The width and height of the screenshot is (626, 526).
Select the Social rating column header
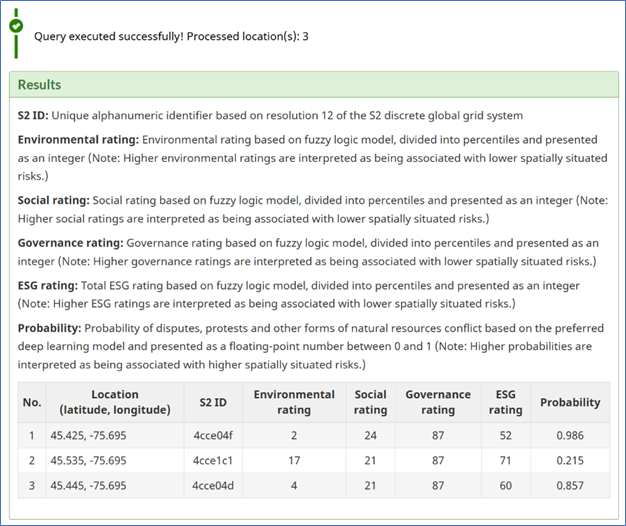pos(370,402)
